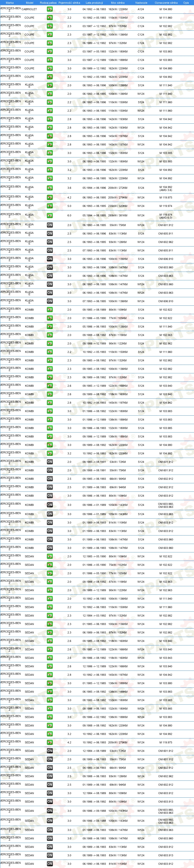Select petrol icon in COUPE 138kW / 188KM row
Screen dimensions: 194x868
[50, 60]
